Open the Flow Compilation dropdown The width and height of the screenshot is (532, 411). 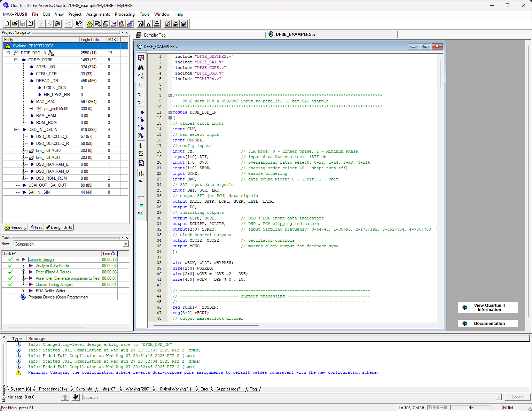coord(126,244)
